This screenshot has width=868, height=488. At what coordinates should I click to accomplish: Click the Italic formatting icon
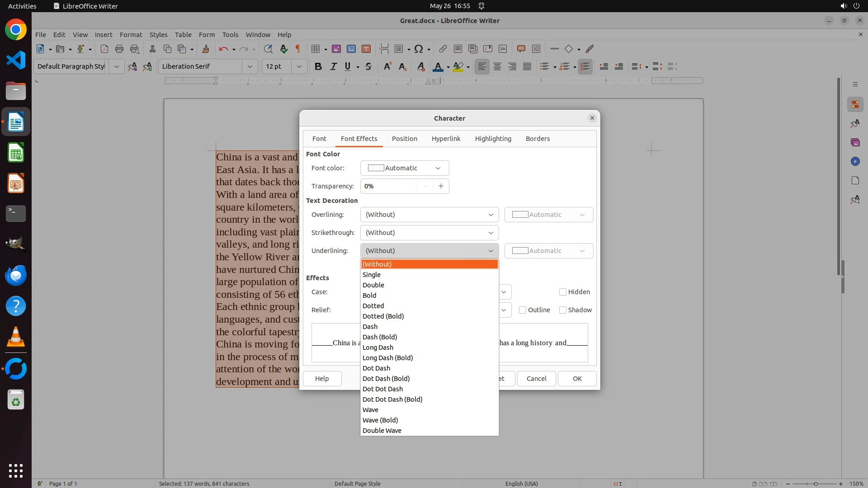click(x=333, y=66)
